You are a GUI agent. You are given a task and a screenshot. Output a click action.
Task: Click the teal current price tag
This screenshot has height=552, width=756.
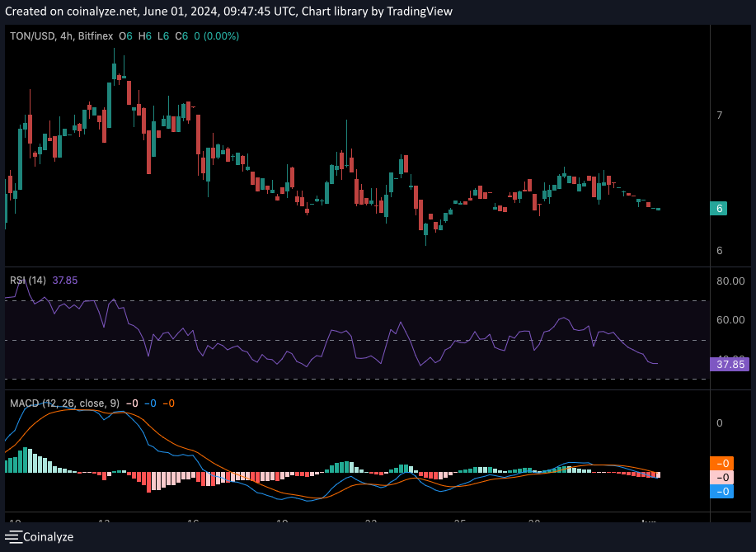click(x=720, y=209)
